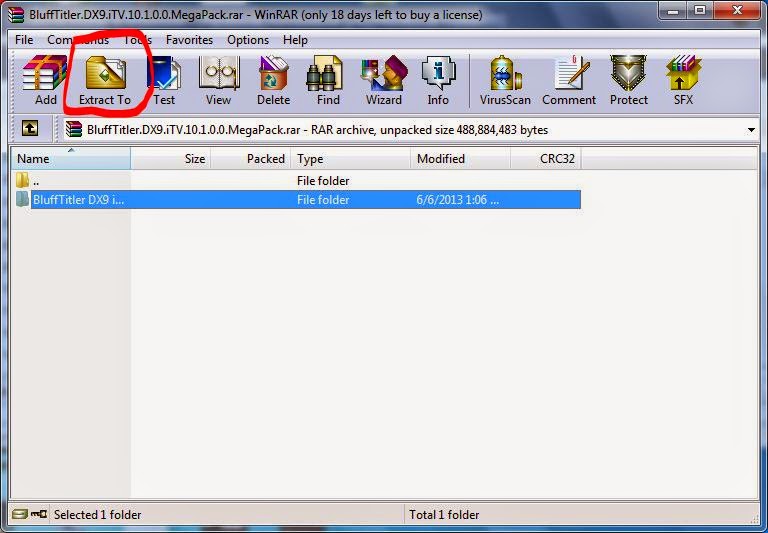Image resolution: width=768 pixels, height=533 pixels.
Task: Click the Extract To toolbar icon
Action: [105, 73]
